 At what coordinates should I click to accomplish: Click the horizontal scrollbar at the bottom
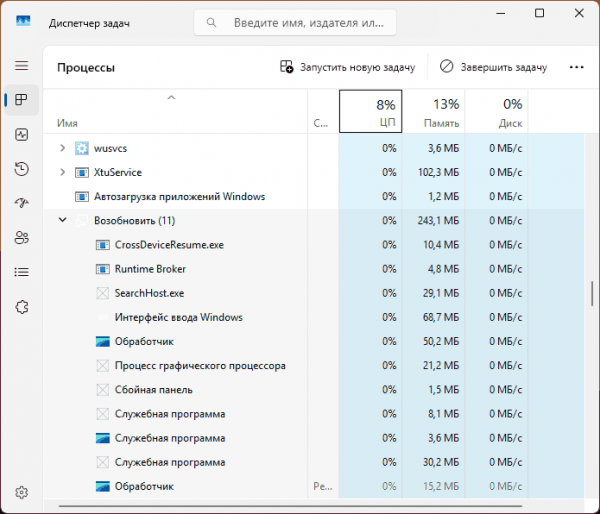(x=290, y=506)
